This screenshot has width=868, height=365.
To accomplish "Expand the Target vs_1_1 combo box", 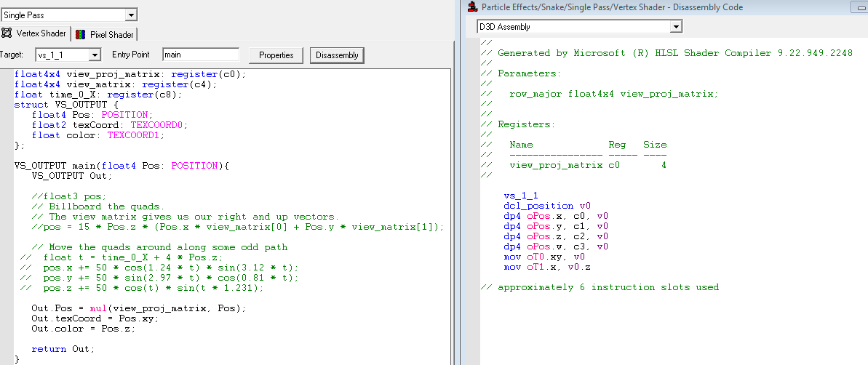I will (x=94, y=55).
